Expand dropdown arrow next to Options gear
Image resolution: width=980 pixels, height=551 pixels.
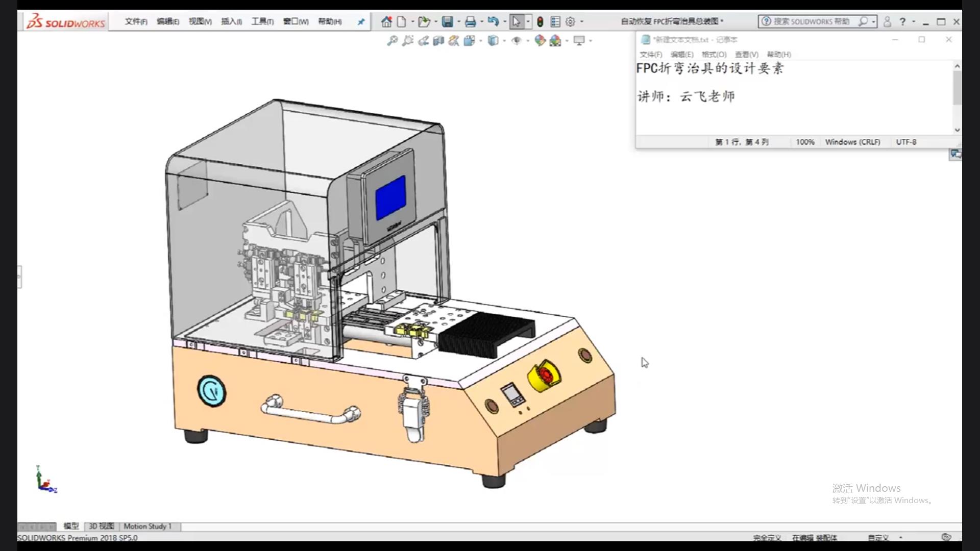click(582, 21)
